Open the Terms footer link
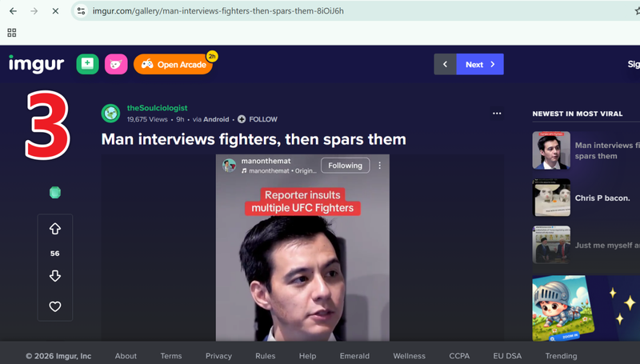This screenshot has height=364, width=640. [171, 356]
